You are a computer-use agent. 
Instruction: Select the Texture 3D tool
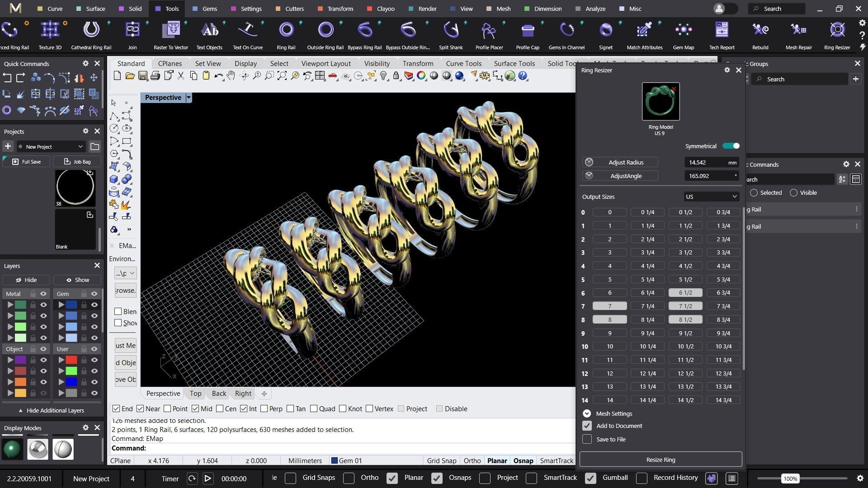click(50, 36)
